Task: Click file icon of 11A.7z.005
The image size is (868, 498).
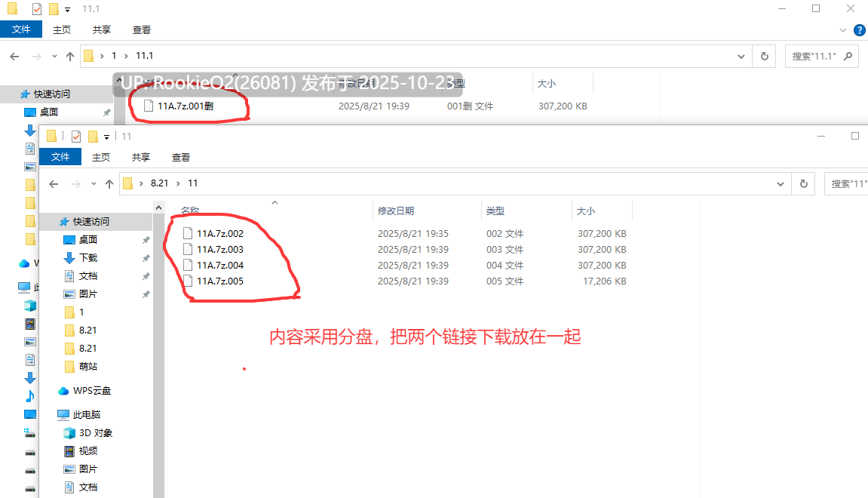Action: tap(188, 281)
